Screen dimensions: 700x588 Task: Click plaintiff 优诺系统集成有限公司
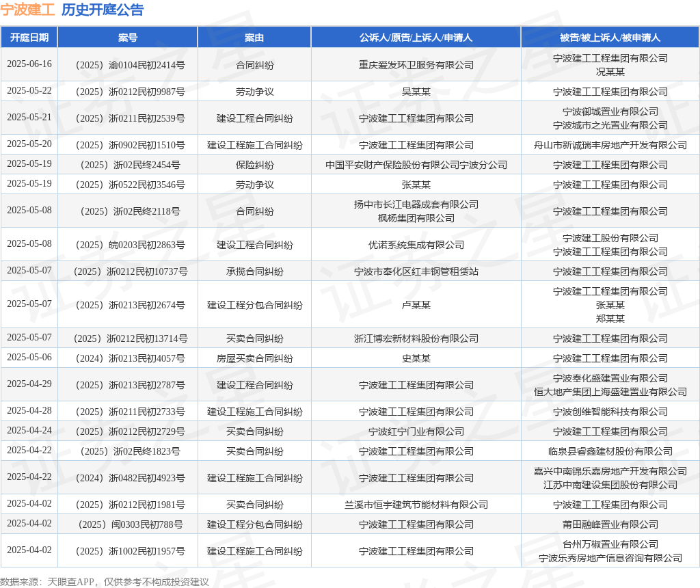click(x=416, y=245)
